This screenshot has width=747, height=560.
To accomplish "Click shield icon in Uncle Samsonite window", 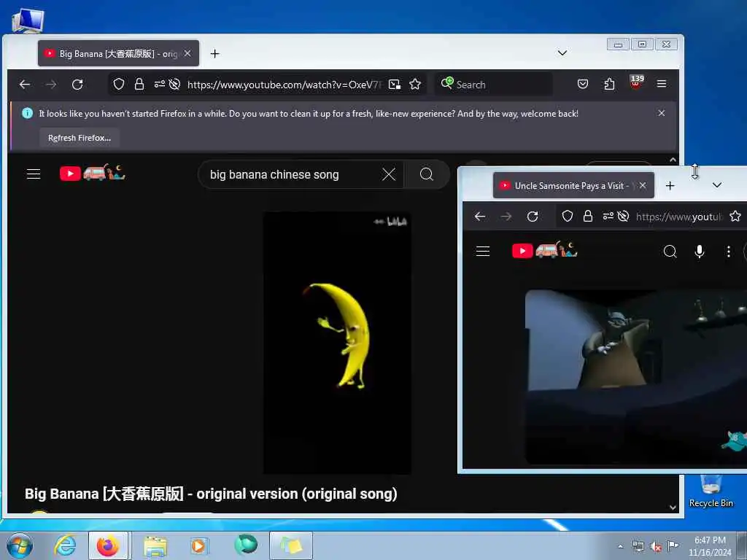I will [x=568, y=217].
